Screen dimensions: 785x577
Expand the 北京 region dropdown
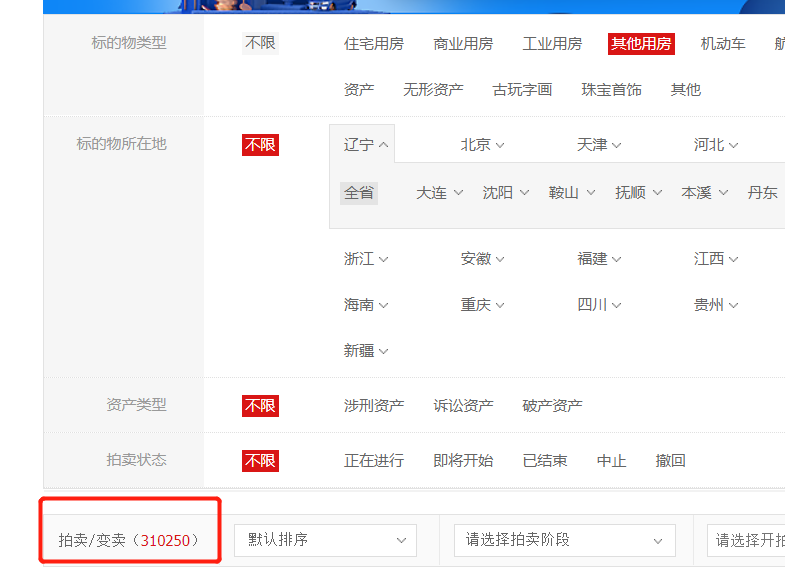click(x=482, y=145)
